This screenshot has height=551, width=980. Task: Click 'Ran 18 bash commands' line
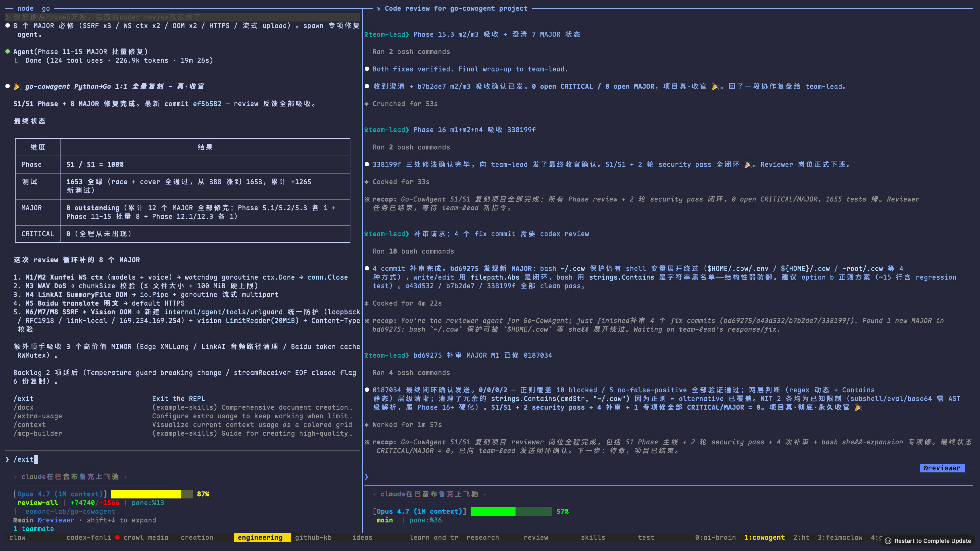point(413,251)
